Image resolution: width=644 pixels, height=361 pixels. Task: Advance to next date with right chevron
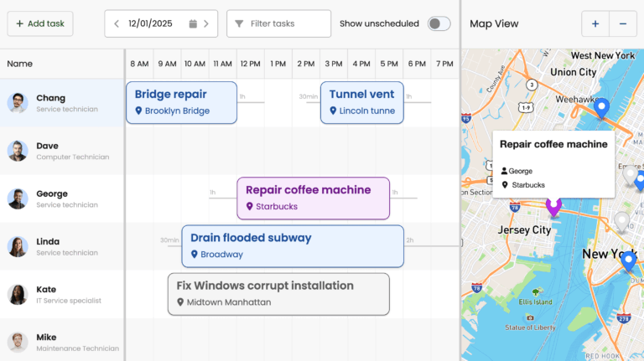click(x=207, y=23)
